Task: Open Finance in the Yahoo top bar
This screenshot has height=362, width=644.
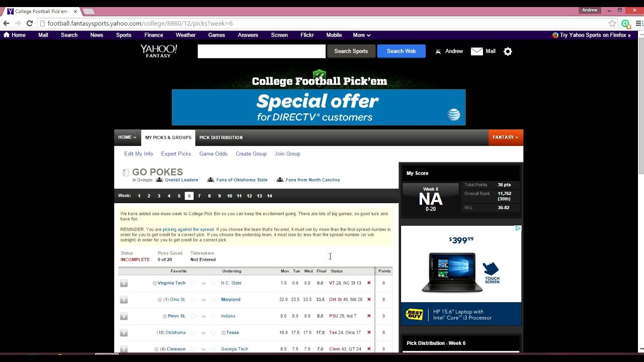Action: click(x=153, y=35)
